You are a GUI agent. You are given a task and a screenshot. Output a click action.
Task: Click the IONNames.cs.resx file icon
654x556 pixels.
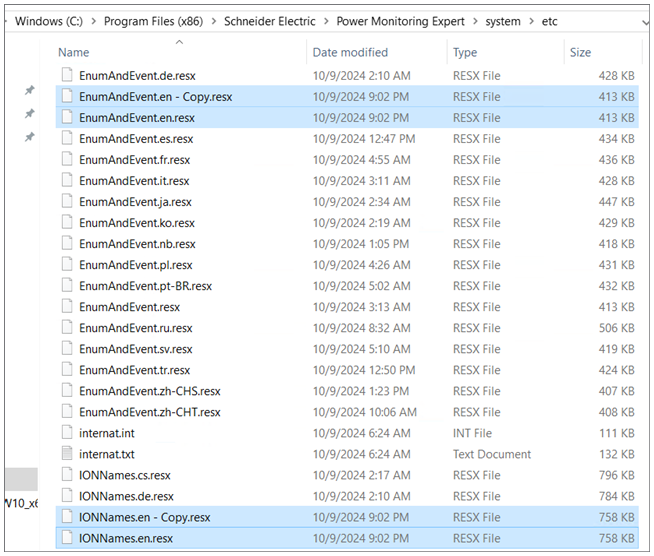pyautogui.click(x=67, y=474)
